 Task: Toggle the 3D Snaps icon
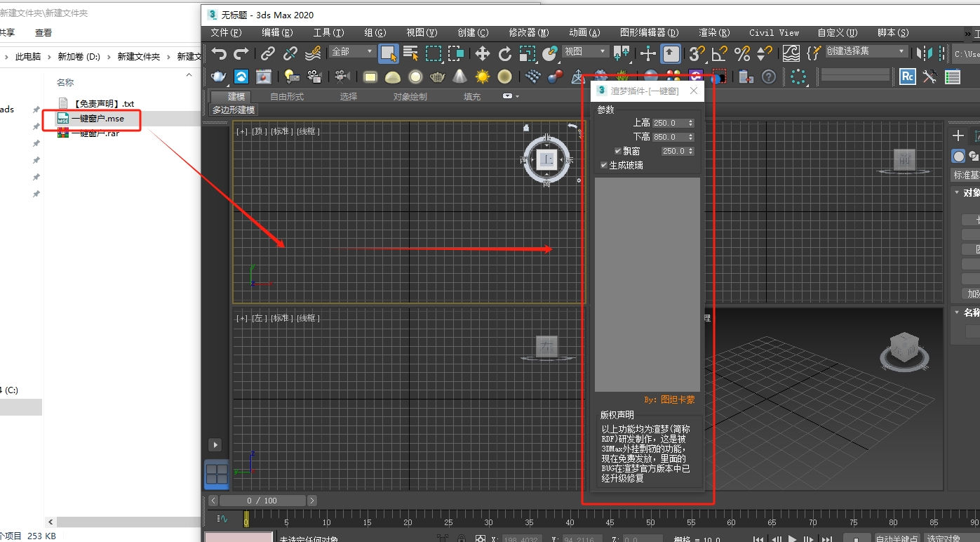[696, 53]
